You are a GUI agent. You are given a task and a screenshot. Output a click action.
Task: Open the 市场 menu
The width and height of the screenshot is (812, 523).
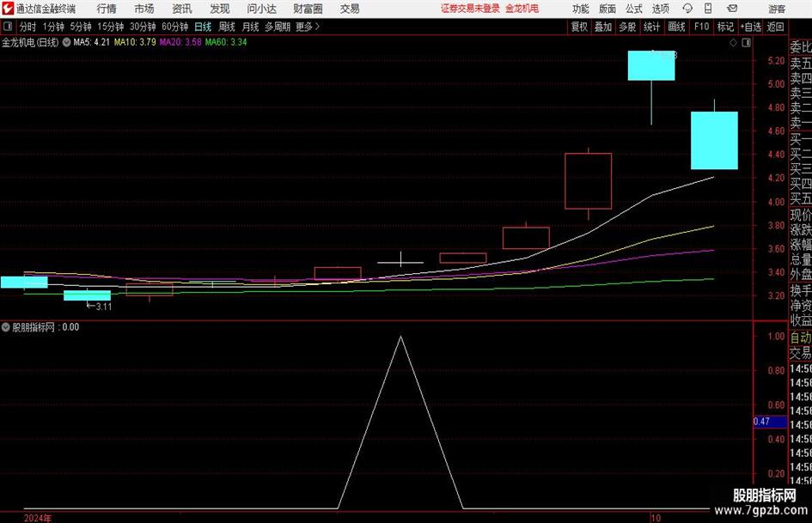click(x=144, y=9)
